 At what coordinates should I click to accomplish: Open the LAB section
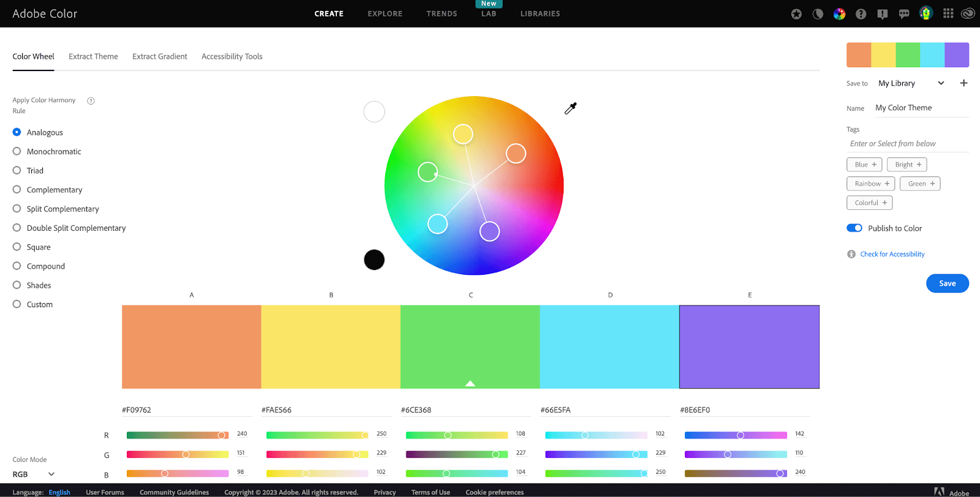click(489, 13)
